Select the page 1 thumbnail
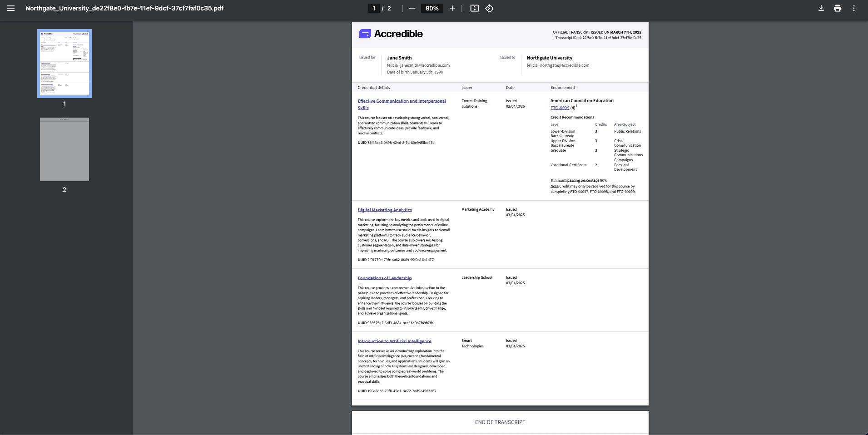The image size is (868, 435). [x=64, y=63]
